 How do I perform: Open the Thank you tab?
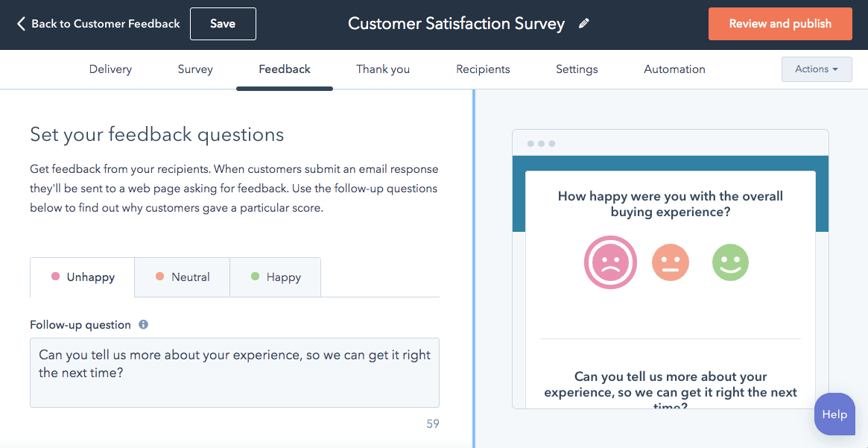point(382,69)
